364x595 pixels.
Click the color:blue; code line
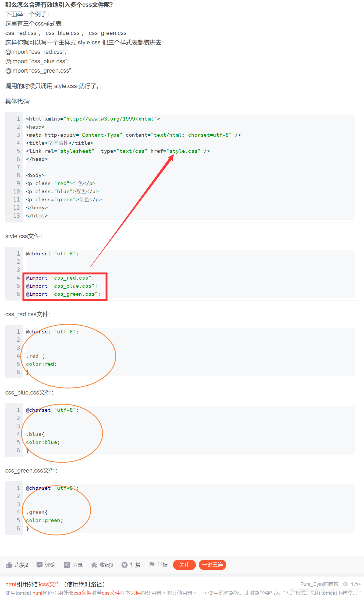43,442
